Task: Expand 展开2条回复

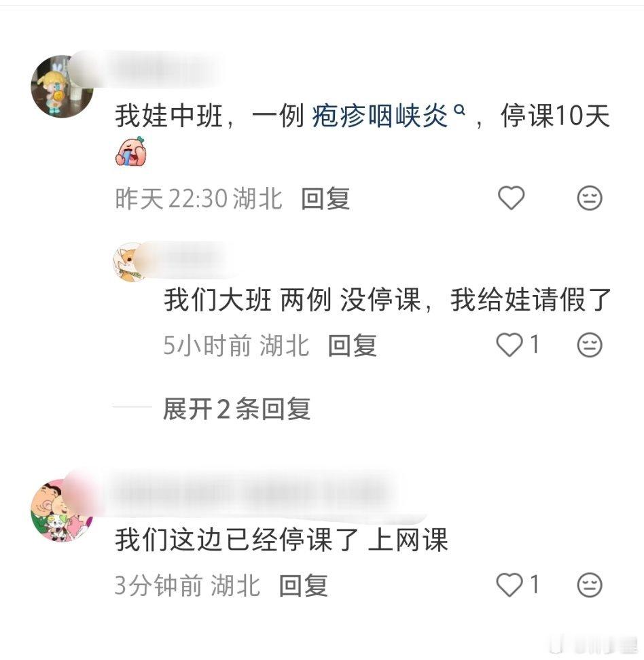Action: click(x=237, y=409)
